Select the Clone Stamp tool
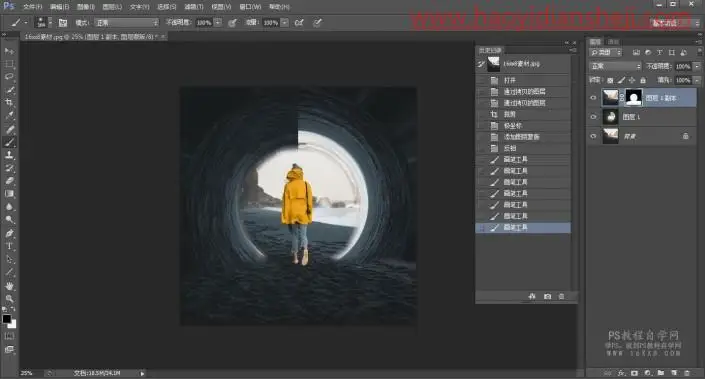Image resolution: width=705 pixels, height=379 pixels. 9,155
